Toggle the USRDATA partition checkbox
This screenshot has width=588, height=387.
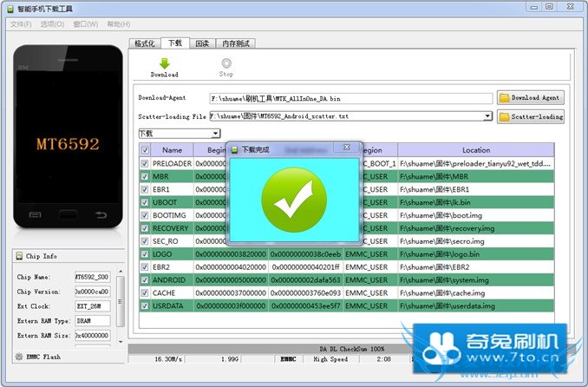pyautogui.click(x=145, y=306)
